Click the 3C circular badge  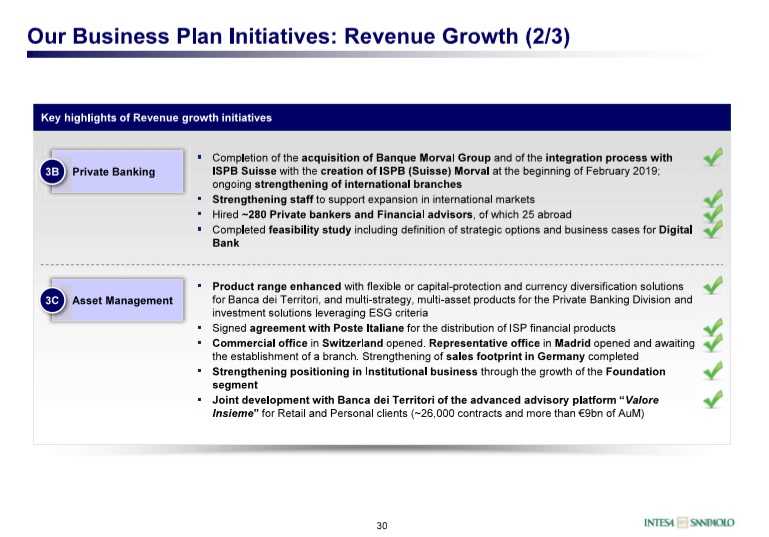click(x=52, y=301)
